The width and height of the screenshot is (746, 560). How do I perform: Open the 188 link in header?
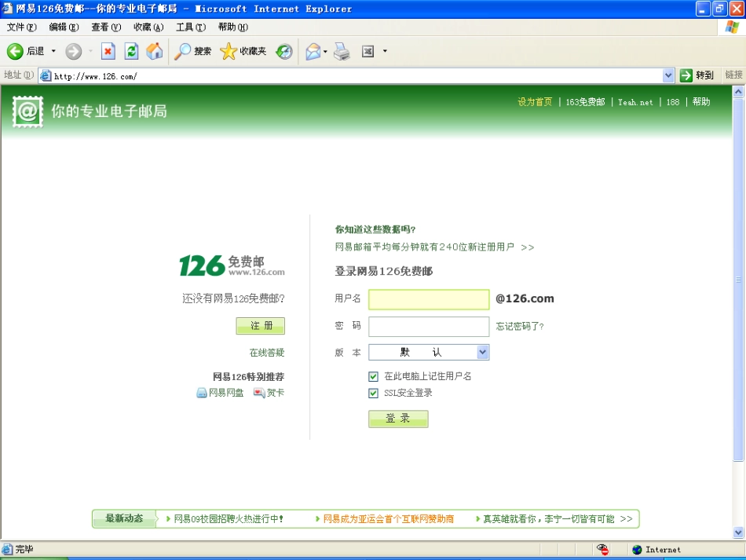pyautogui.click(x=673, y=102)
